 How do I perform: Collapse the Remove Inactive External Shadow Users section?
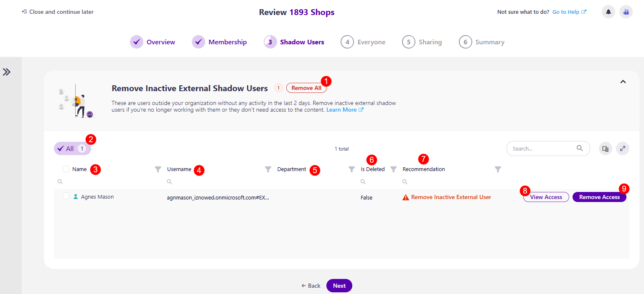[623, 82]
